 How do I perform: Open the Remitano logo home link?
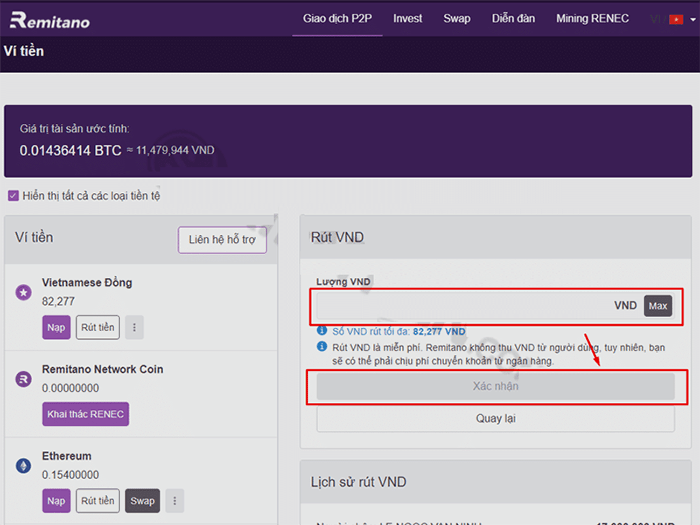pos(50,20)
